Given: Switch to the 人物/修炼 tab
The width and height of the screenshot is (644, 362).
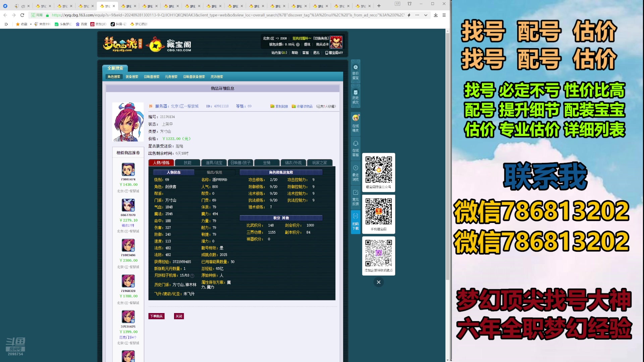Looking at the screenshot, I should click(161, 163).
